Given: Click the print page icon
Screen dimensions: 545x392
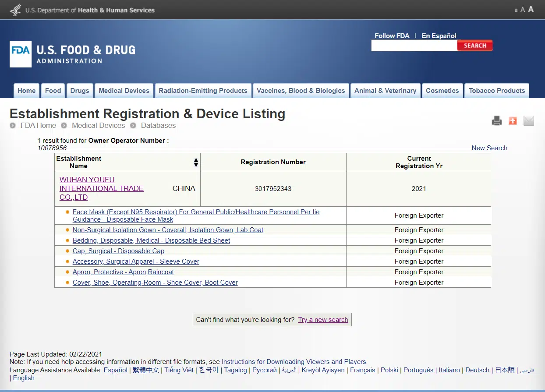Looking at the screenshot, I should [x=497, y=121].
